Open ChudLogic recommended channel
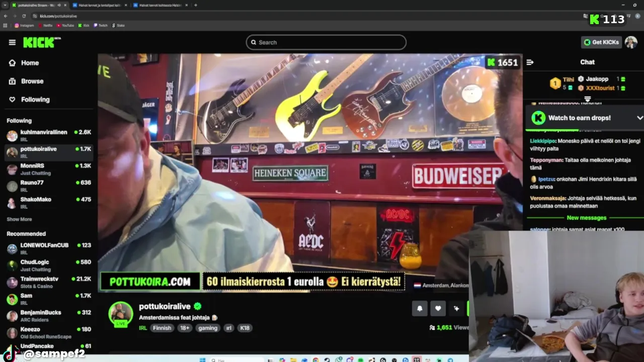This screenshot has width=644, height=362. point(49,265)
